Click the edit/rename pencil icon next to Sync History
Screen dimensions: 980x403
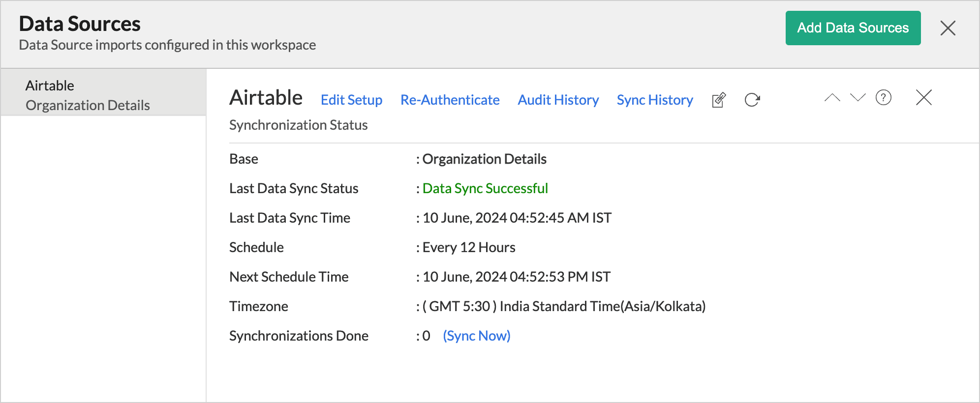[x=719, y=100]
